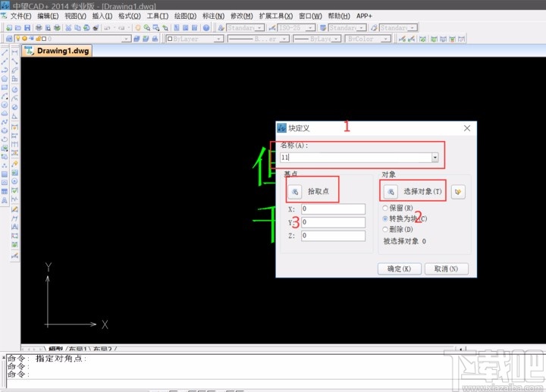Click the layer on/off lightbulb icon
Image resolution: width=546 pixels, height=392 pixels.
point(19,39)
